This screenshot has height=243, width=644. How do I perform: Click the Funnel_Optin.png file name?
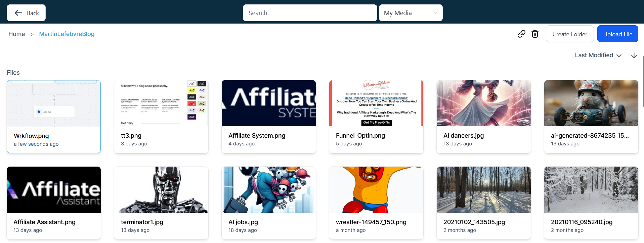pyautogui.click(x=360, y=136)
